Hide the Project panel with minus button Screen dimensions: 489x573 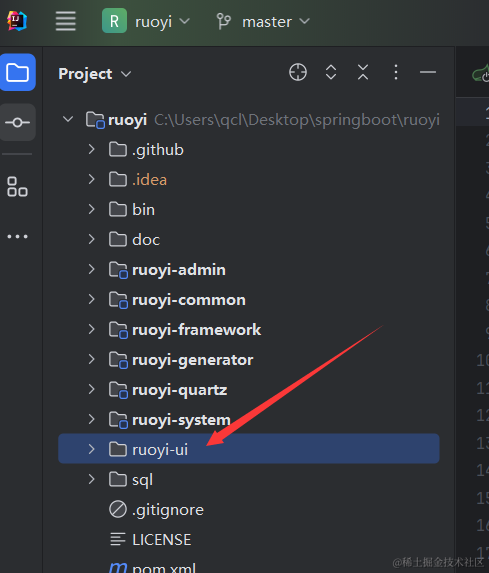click(428, 72)
